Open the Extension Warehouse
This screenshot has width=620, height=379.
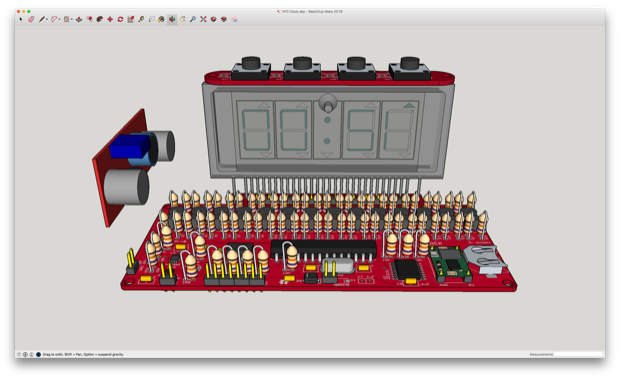(224, 19)
